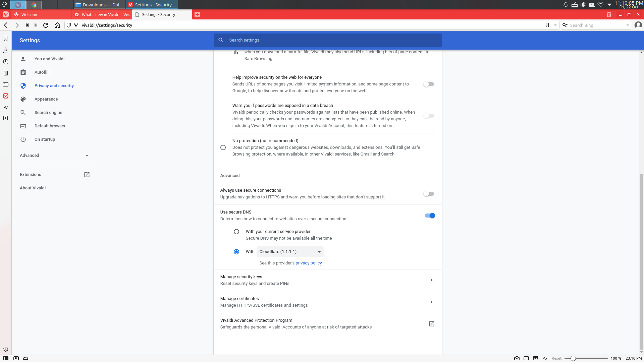Viewport: 644px width, 362px height.
Task: Enable Always use secure connections
Action: pos(429,194)
